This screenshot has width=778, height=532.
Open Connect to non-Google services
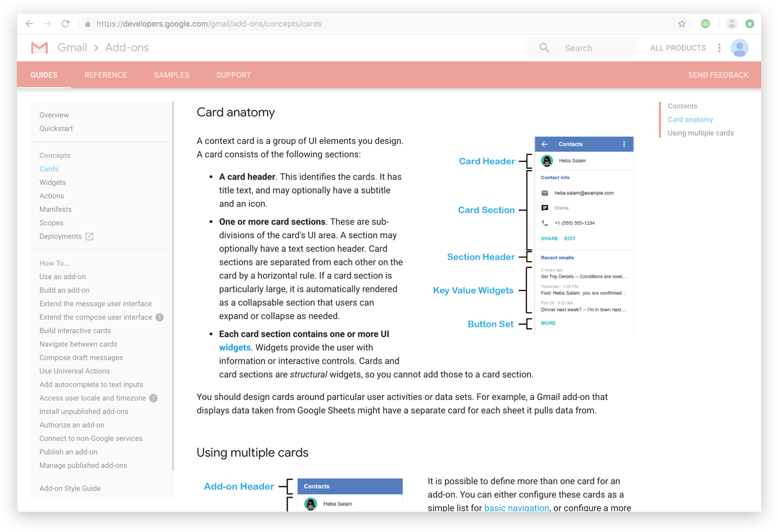91,439
